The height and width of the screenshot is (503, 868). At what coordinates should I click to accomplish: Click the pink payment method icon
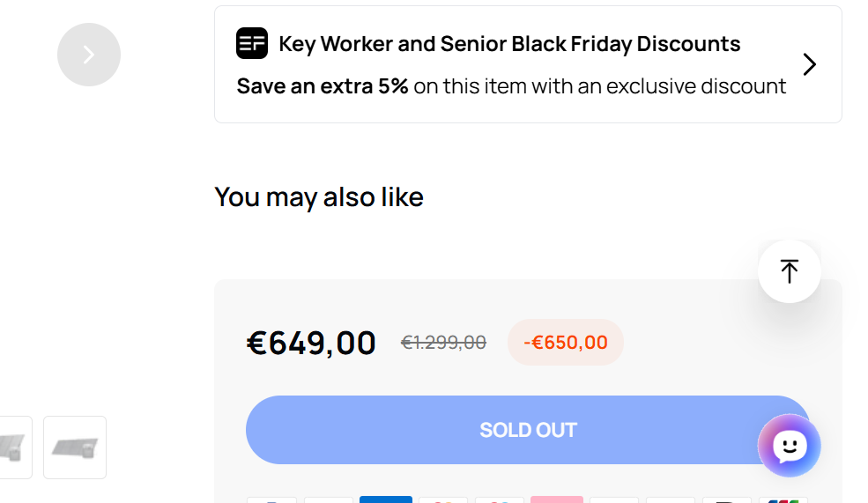(556, 499)
